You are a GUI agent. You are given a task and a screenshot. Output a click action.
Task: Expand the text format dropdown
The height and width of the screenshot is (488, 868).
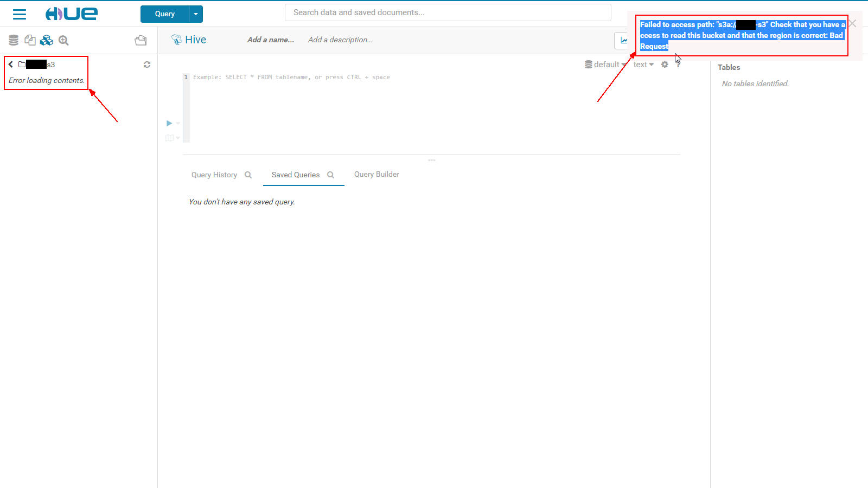[x=643, y=64]
